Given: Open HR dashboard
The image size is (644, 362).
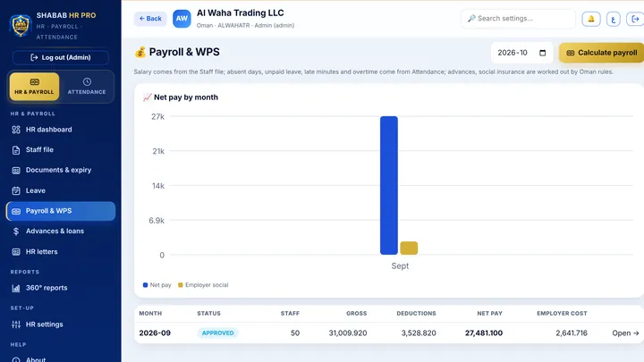Looking at the screenshot, I should point(61,130).
